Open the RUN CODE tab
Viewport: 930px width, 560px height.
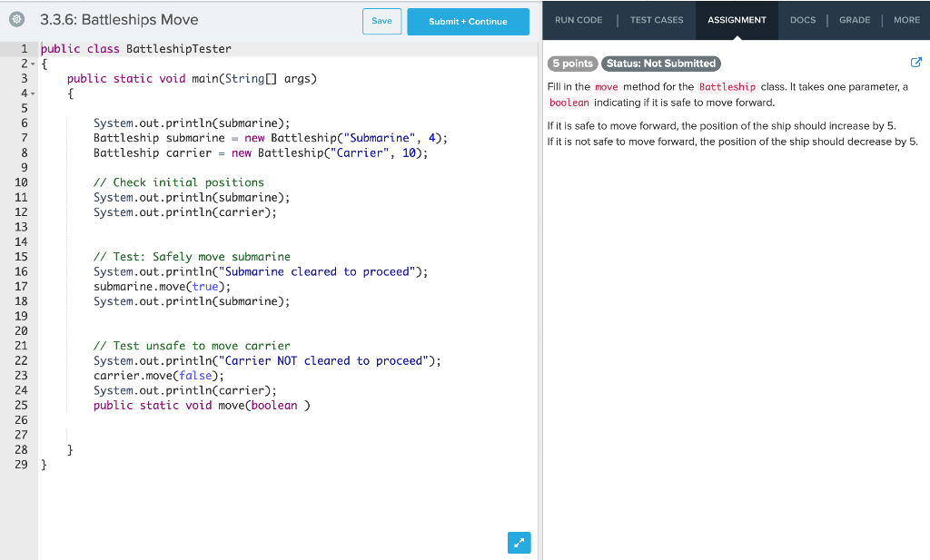point(579,20)
